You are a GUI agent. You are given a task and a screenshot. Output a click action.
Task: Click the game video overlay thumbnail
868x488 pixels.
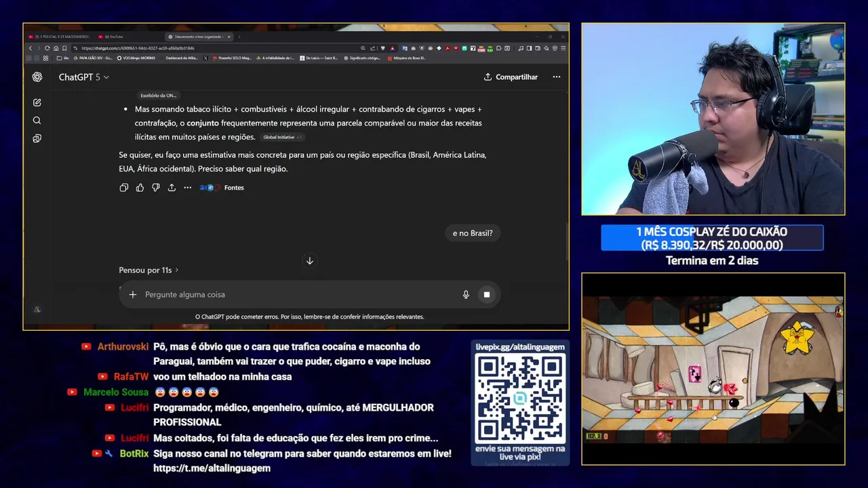point(713,369)
